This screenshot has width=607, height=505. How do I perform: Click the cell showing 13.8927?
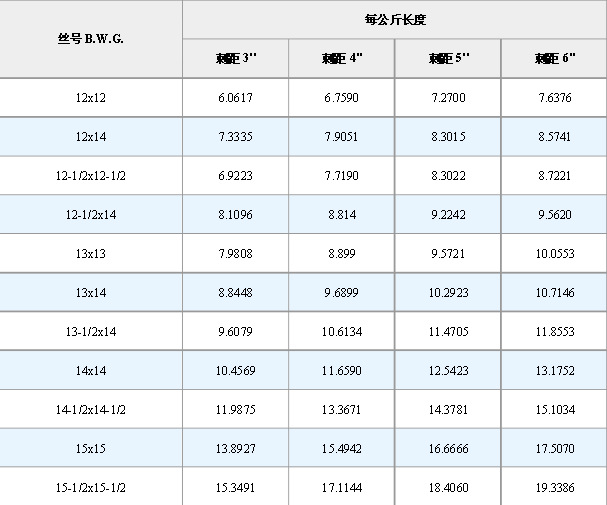235,448
